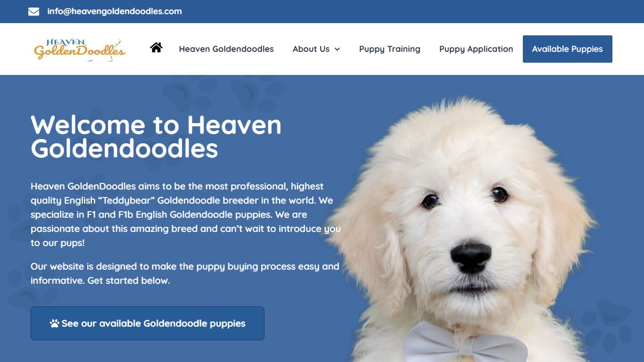Image resolution: width=644 pixels, height=362 pixels.
Task: Click the paw icon in the button
Action: tap(55, 323)
